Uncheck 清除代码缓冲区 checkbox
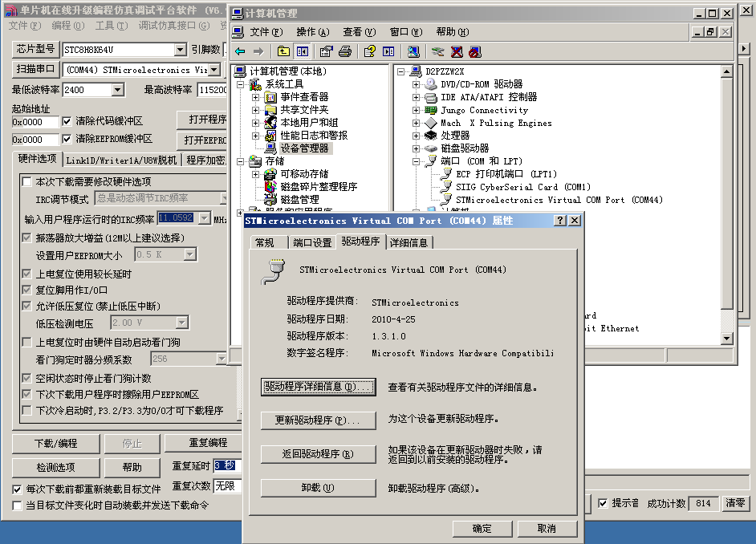Viewport: 756px width, 544px height. (66, 124)
